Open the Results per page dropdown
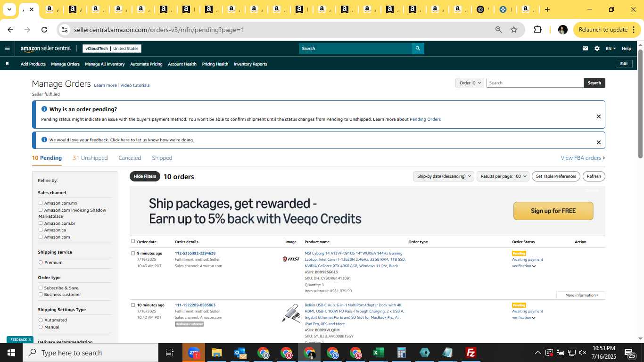Screen dimensions: 644x362 503,176
